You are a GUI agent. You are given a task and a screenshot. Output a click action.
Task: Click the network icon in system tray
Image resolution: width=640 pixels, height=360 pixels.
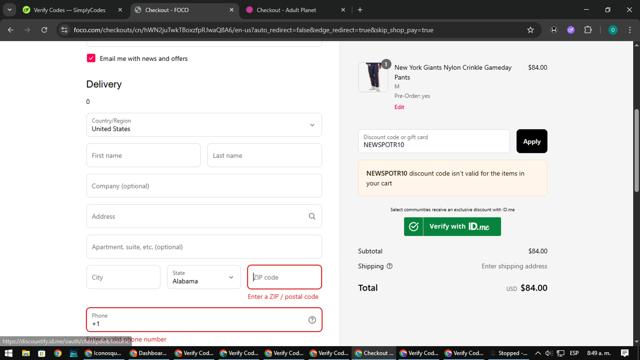coord(560,353)
